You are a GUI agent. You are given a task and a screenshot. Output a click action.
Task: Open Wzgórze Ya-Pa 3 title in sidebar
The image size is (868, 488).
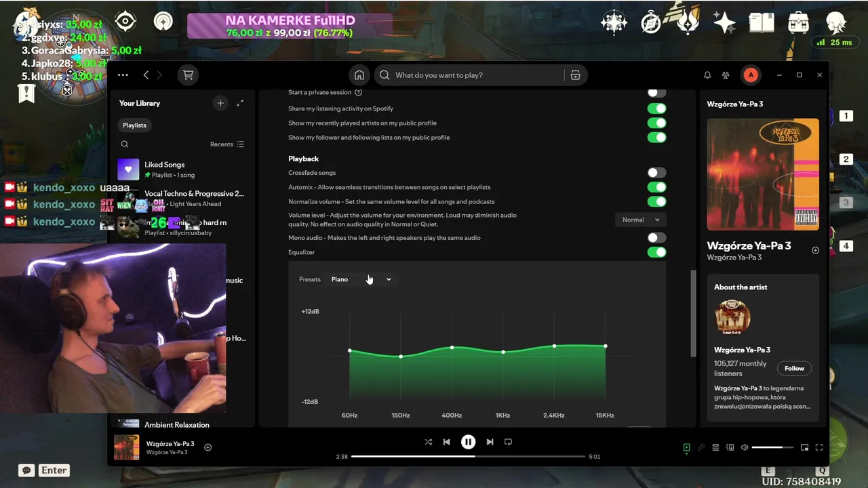(749, 246)
